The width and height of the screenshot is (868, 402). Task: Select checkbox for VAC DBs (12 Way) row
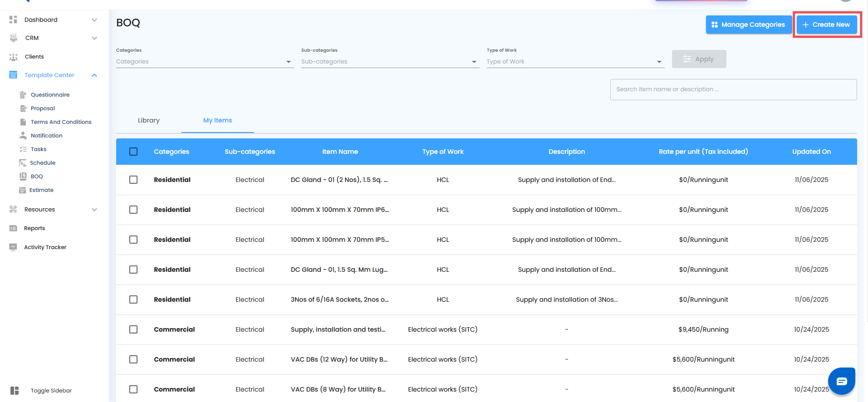tap(133, 359)
